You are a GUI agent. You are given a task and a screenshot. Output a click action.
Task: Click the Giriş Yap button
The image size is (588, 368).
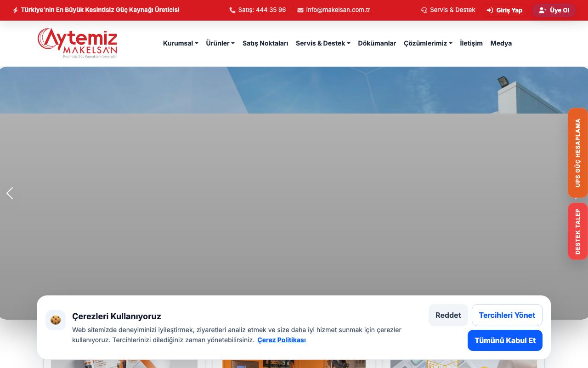(x=504, y=10)
